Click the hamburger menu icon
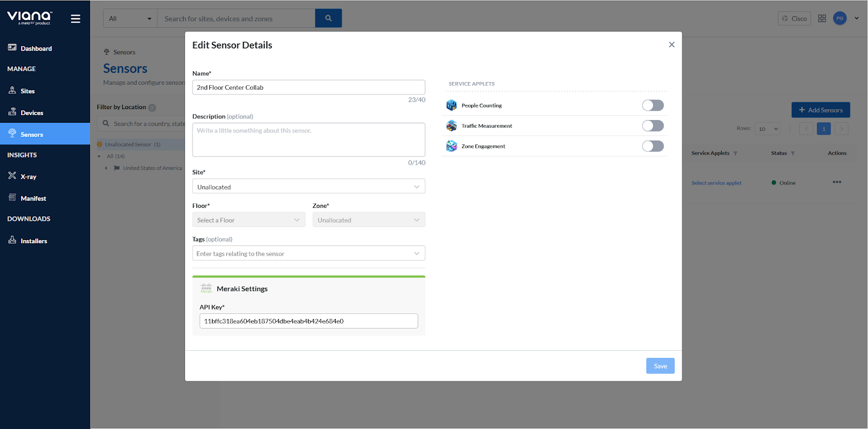Image resolution: width=868 pixels, height=429 pixels. (x=75, y=18)
